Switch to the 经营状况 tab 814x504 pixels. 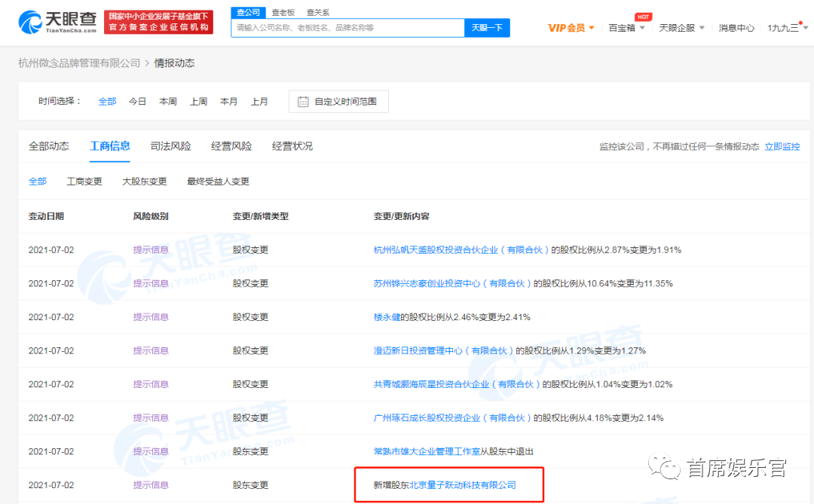[292, 146]
